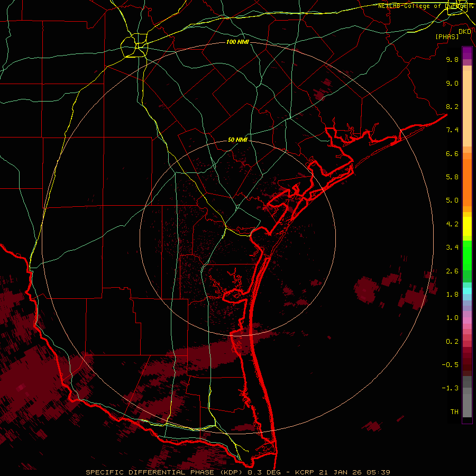Click the KCRP station ID in caption
Viewport: 476px width, 476px height.
[304, 472]
